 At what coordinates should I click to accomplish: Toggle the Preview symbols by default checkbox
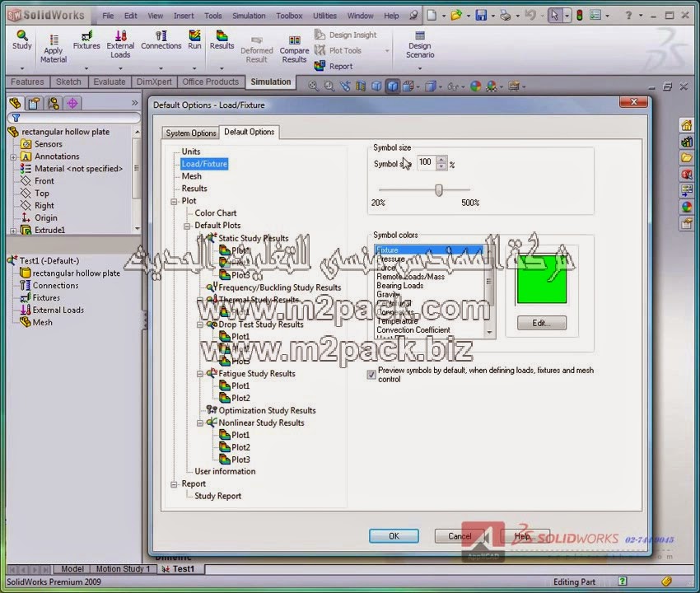371,375
